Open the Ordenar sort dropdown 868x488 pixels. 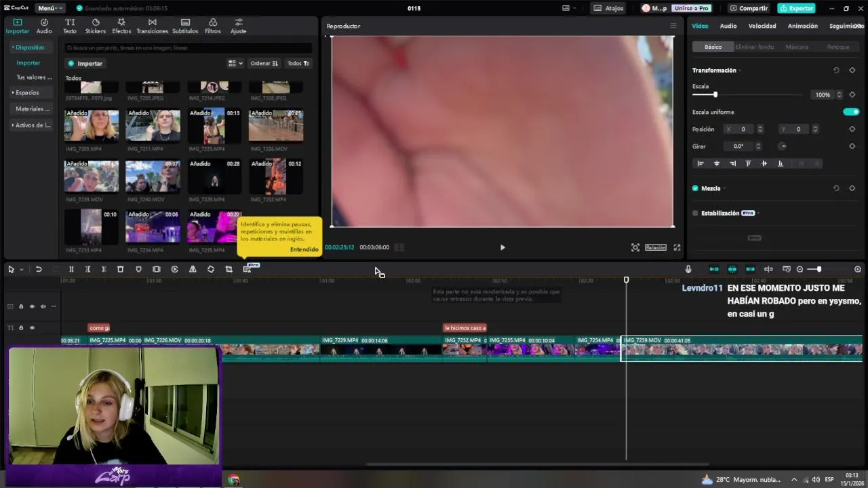(264, 63)
